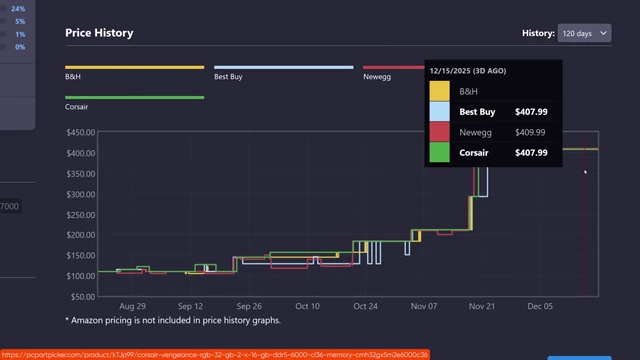Toggle the Best Buy light-blue legend line
Screen dimensions: 640x360
click(284, 67)
